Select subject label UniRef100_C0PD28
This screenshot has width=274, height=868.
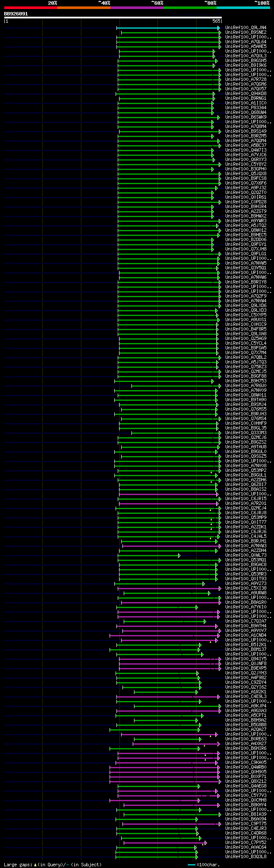click(x=246, y=202)
